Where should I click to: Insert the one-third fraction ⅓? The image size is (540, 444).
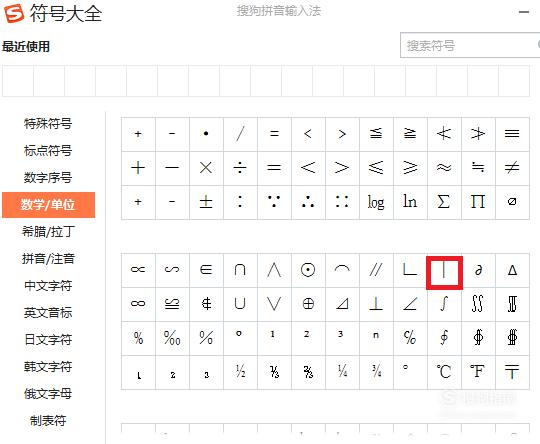click(x=274, y=372)
